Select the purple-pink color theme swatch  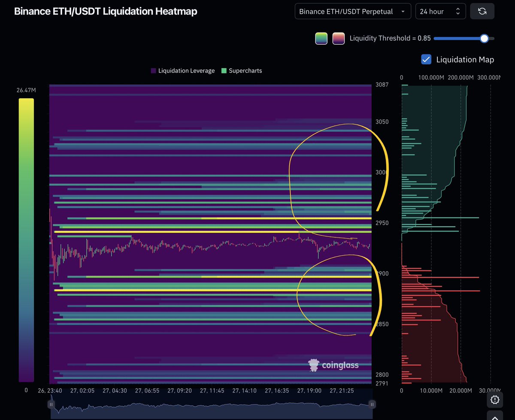tap(339, 38)
